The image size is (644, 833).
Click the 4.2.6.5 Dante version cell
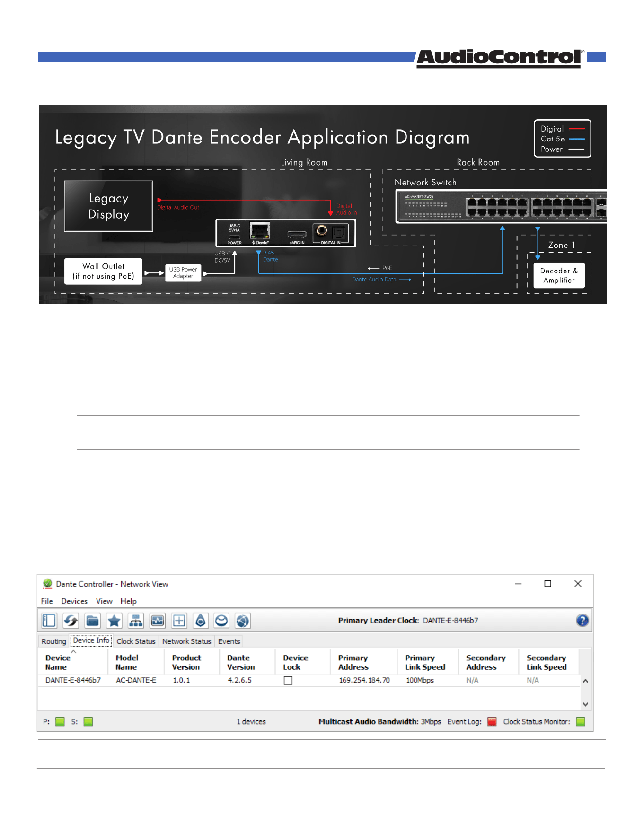(x=239, y=680)
